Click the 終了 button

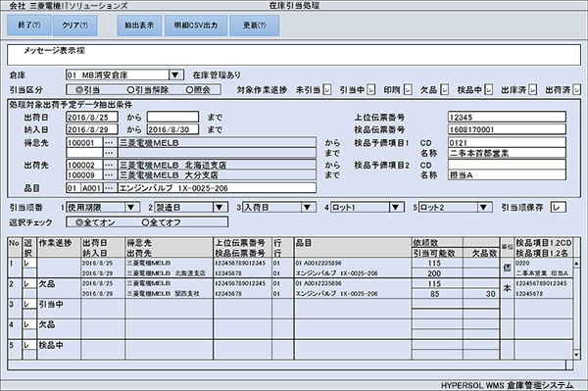pyautogui.click(x=28, y=25)
